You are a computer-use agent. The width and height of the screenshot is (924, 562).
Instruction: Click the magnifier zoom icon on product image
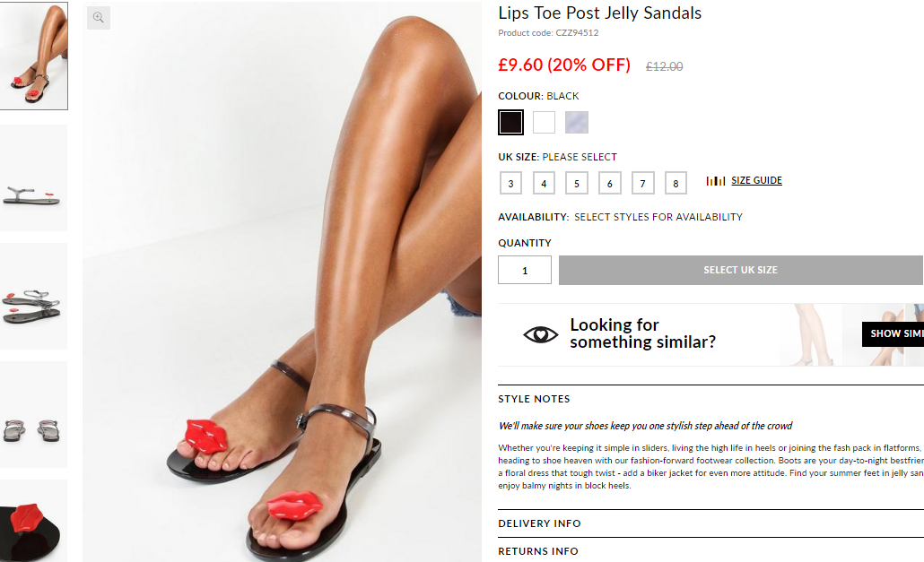(99, 18)
